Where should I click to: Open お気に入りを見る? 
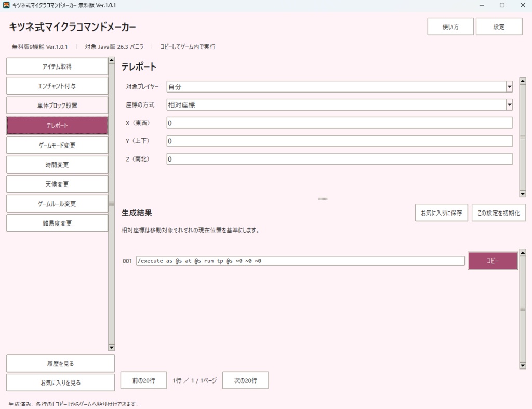[60, 382]
